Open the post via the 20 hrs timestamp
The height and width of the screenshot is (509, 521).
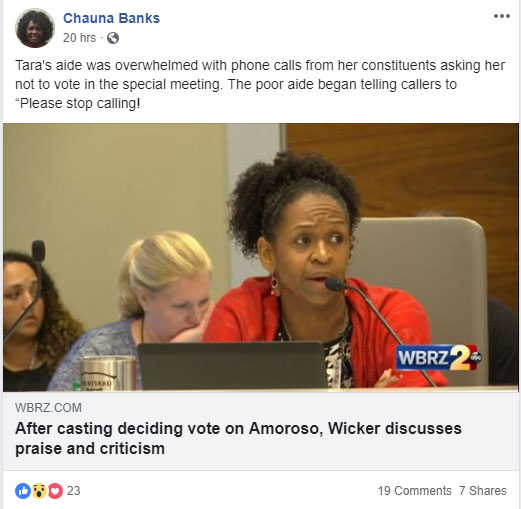point(79,38)
